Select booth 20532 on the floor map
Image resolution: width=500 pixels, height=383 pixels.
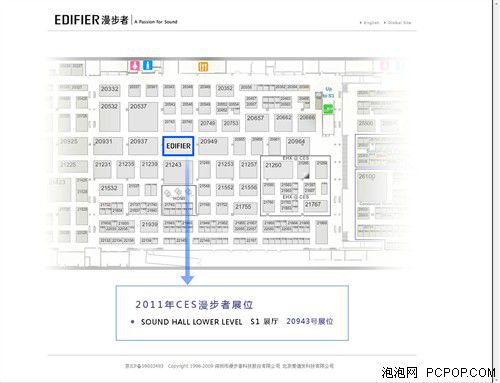[x=110, y=117]
